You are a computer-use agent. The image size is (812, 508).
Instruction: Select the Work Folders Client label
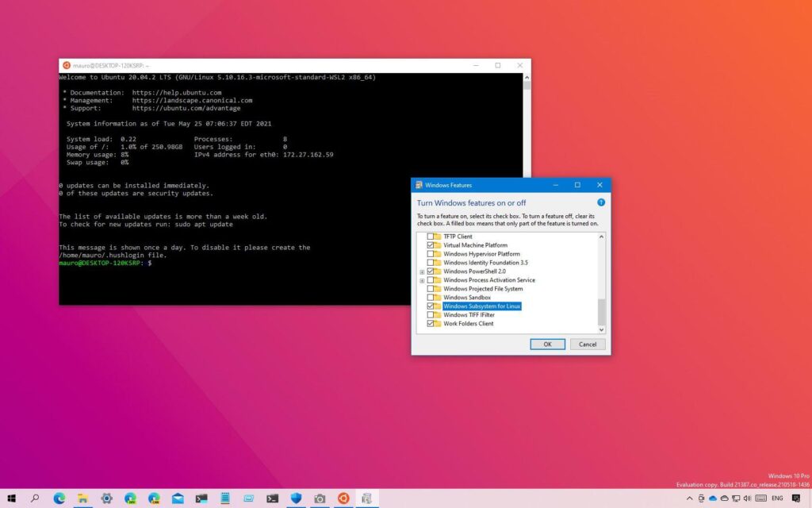[468, 324]
